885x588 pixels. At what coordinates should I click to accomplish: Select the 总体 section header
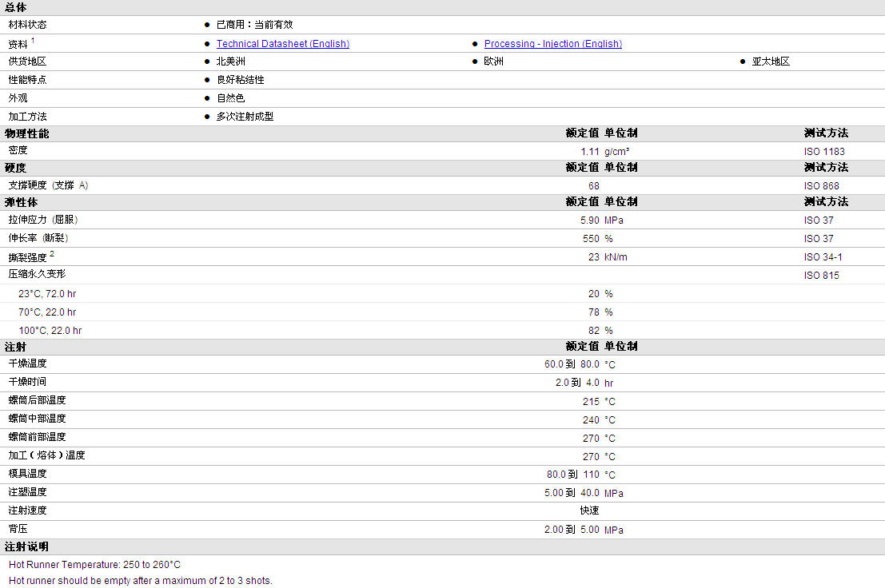pos(15,7)
